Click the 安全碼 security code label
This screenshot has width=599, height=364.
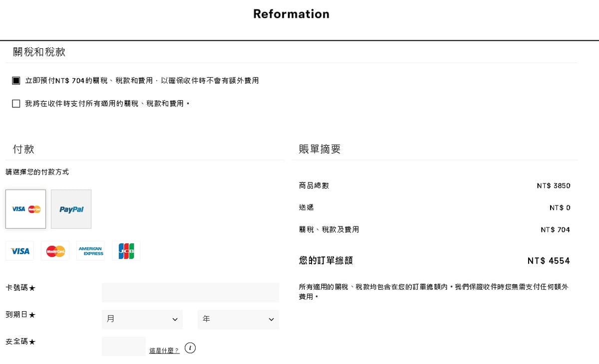pos(20,342)
